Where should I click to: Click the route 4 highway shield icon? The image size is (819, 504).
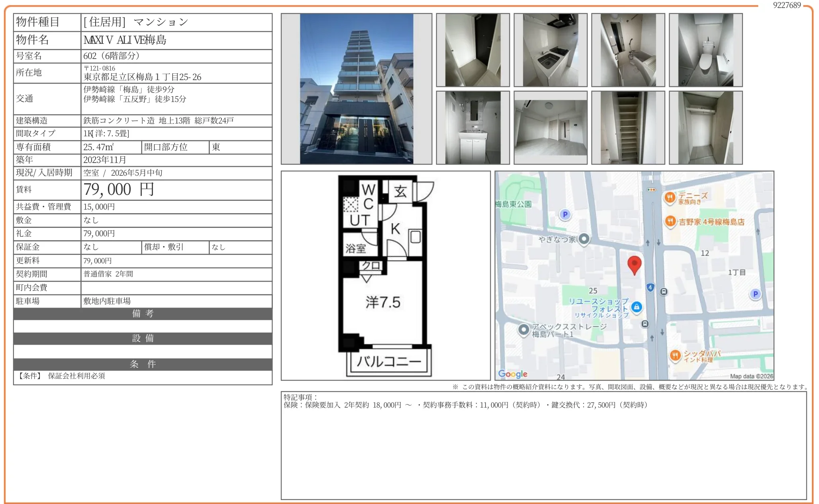[650, 287]
